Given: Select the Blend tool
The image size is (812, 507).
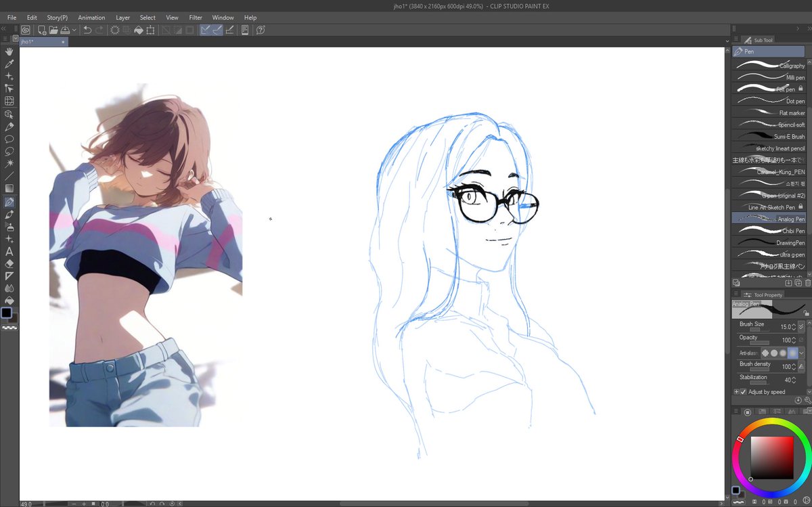Looking at the screenshot, I should click(x=9, y=288).
